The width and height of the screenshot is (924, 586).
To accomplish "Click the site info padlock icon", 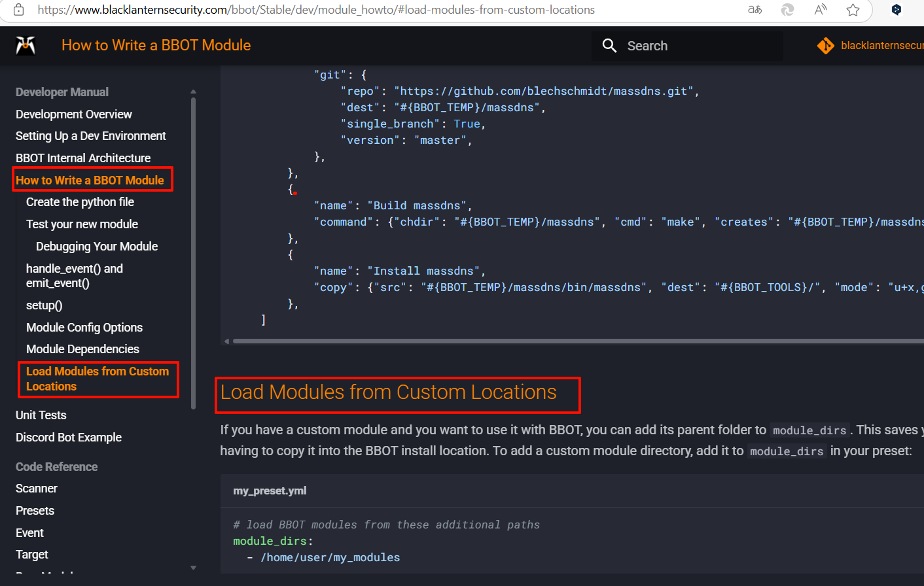I will click(x=19, y=10).
